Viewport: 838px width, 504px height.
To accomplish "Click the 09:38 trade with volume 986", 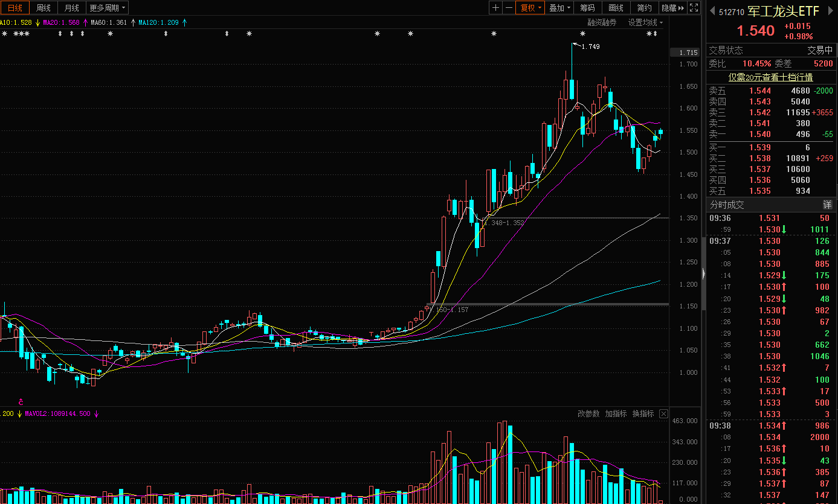I will pyautogui.click(x=772, y=426).
